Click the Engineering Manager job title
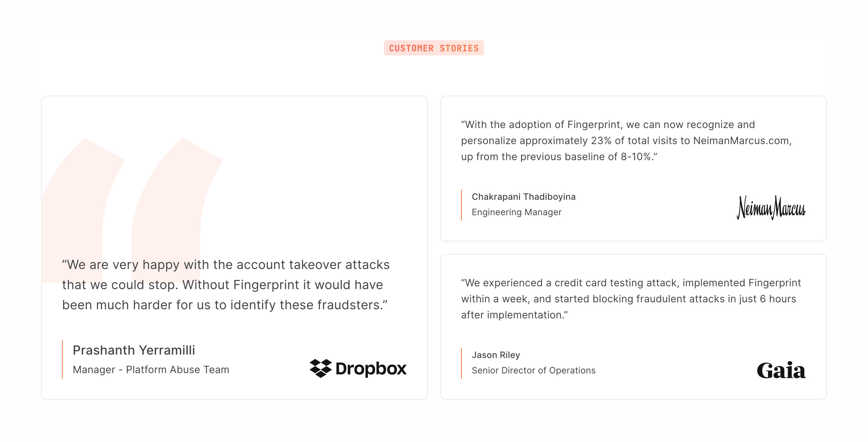 click(x=516, y=212)
